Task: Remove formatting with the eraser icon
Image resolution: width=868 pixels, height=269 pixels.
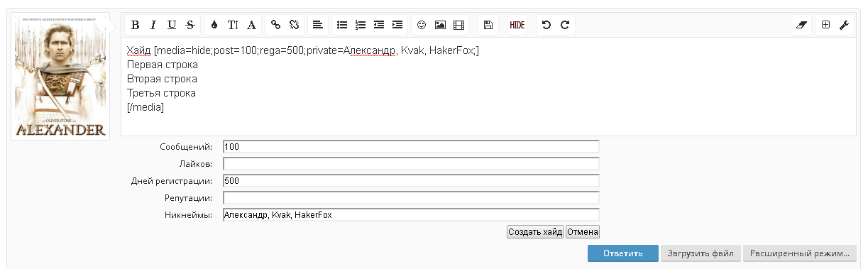Action: tap(802, 25)
